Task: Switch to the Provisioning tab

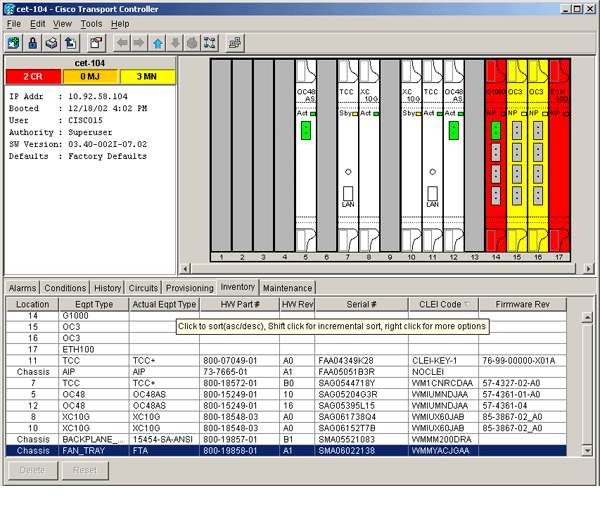Action: [189, 288]
